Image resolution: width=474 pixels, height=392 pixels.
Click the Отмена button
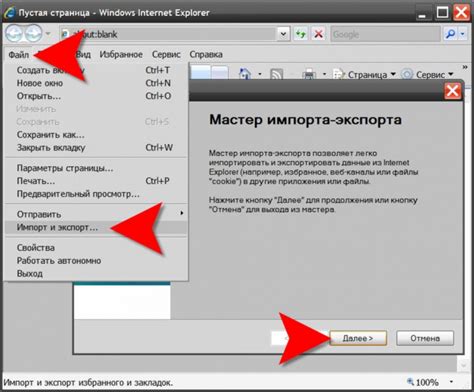[425, 338]
